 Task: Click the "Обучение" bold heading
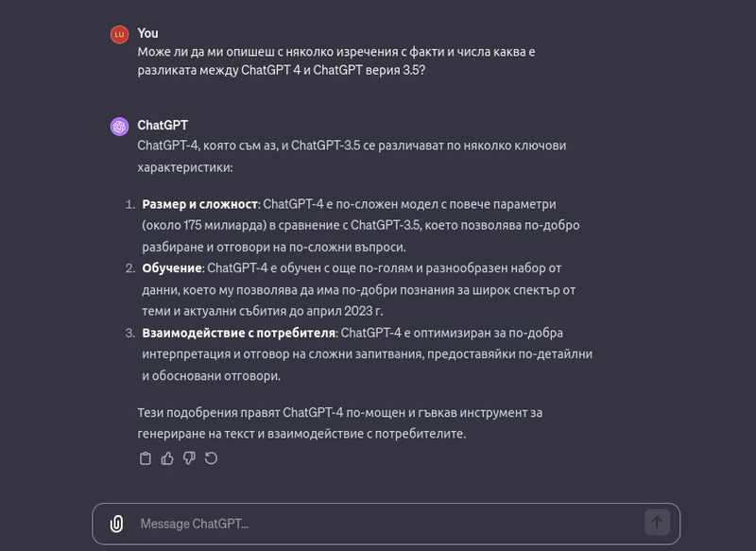click(172, 269)
